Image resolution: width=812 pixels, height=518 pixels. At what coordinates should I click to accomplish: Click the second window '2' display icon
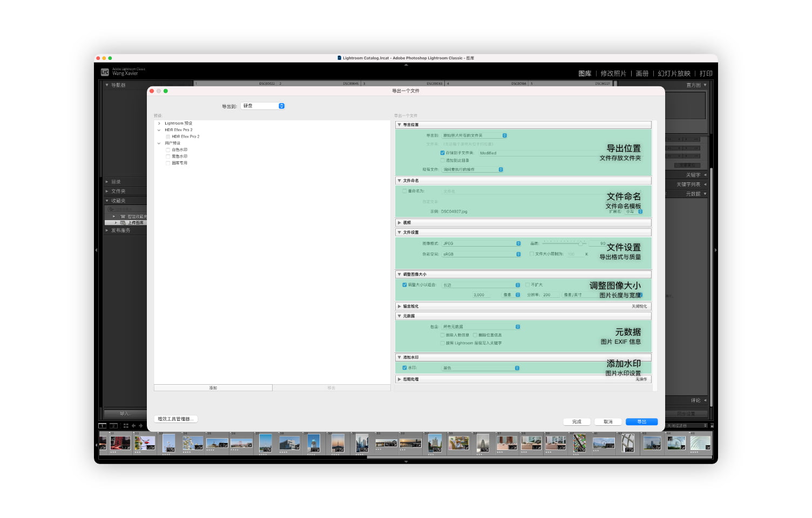pyautogui.click(x=113, y=426)
